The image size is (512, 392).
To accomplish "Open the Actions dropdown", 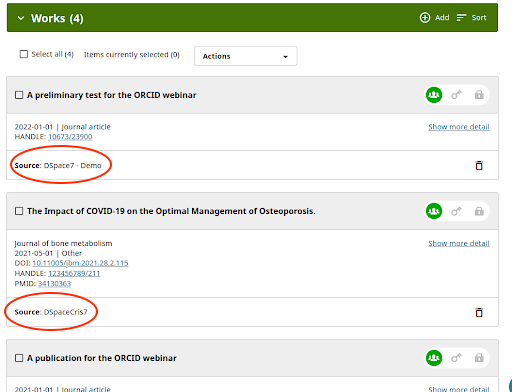I will (246, 56).
